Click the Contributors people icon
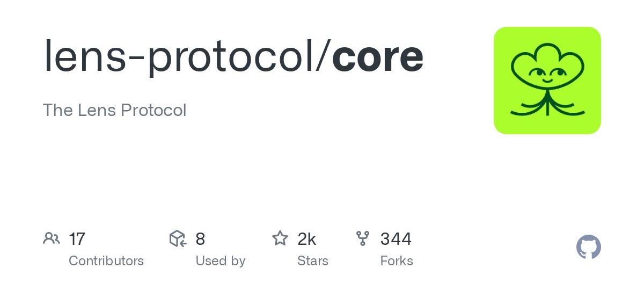The height and width of the screenshot is (290, 644). [52, 238]
